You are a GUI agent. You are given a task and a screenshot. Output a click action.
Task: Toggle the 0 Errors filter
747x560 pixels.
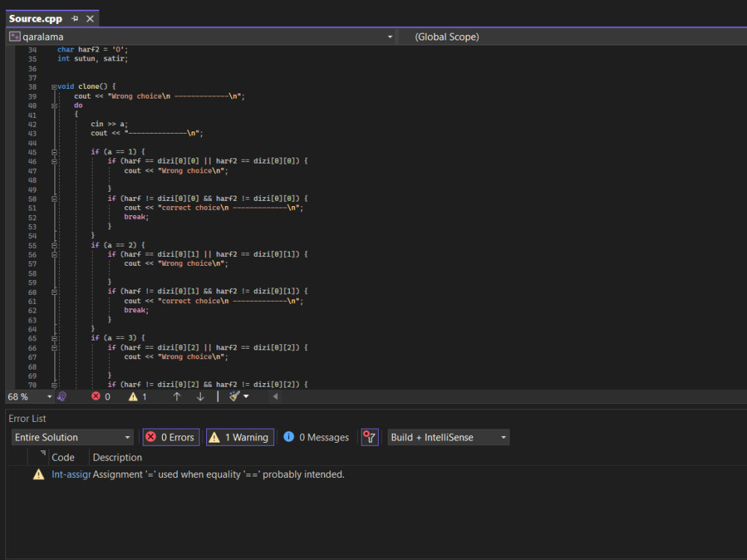(171, 437)
